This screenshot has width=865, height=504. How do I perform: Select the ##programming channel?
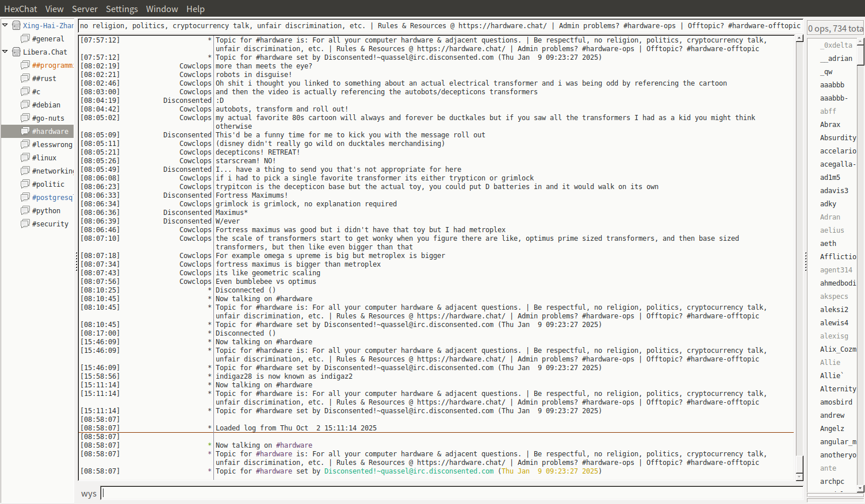click(x=52, y=65)
